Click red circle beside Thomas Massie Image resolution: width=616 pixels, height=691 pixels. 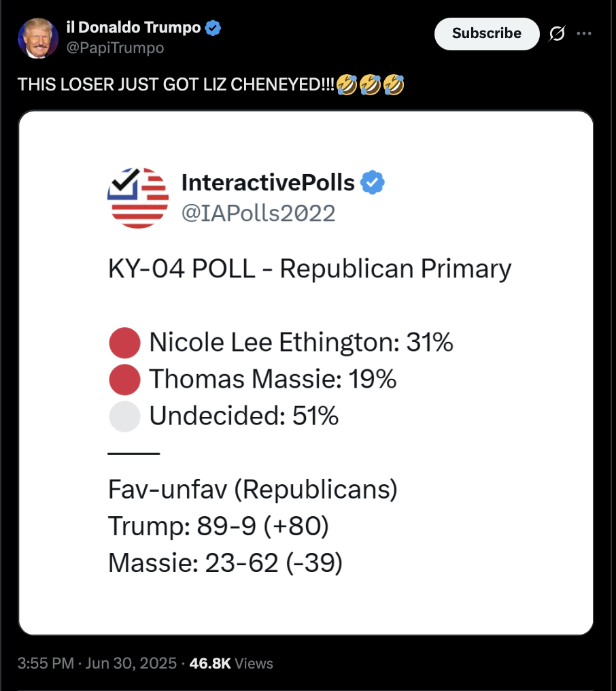click(x=124, y=380)
